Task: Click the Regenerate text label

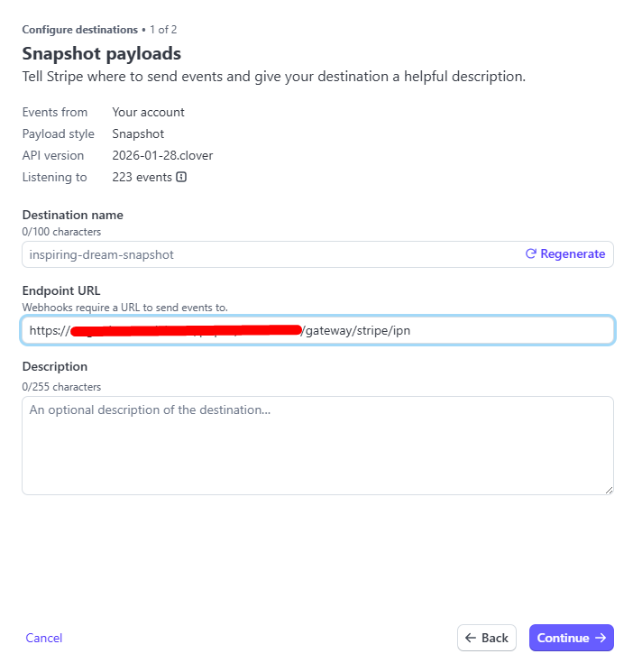Action: pyautogui.click(x=573, y=254)
